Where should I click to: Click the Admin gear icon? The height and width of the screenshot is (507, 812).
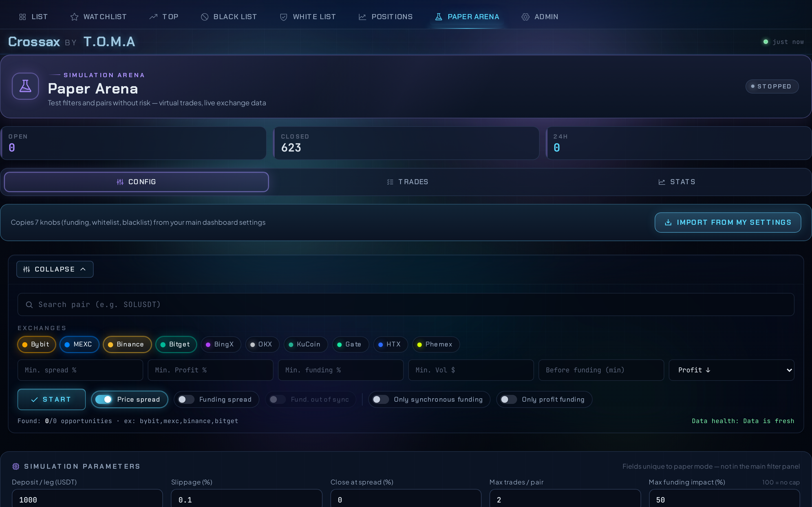tap(526, 16)
